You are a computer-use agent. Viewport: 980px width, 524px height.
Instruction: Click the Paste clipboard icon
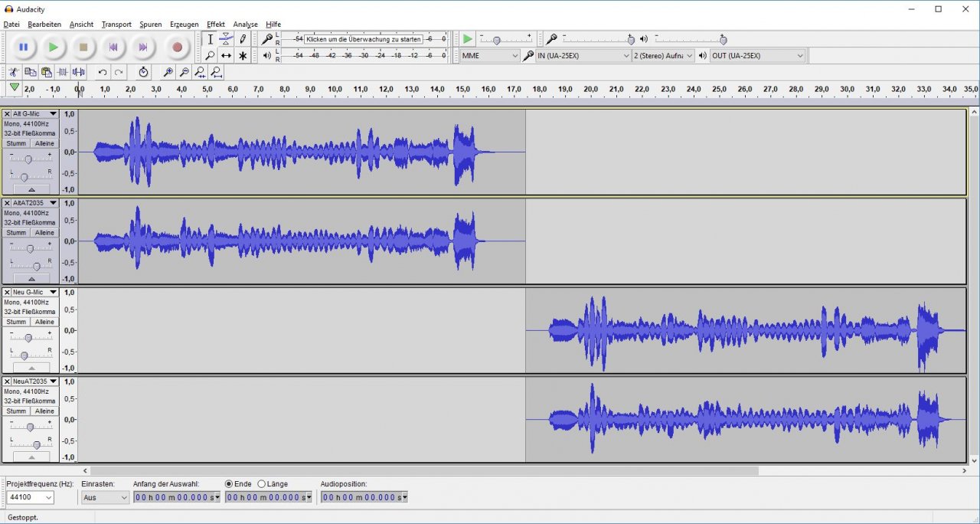click(x=46, y=72)
